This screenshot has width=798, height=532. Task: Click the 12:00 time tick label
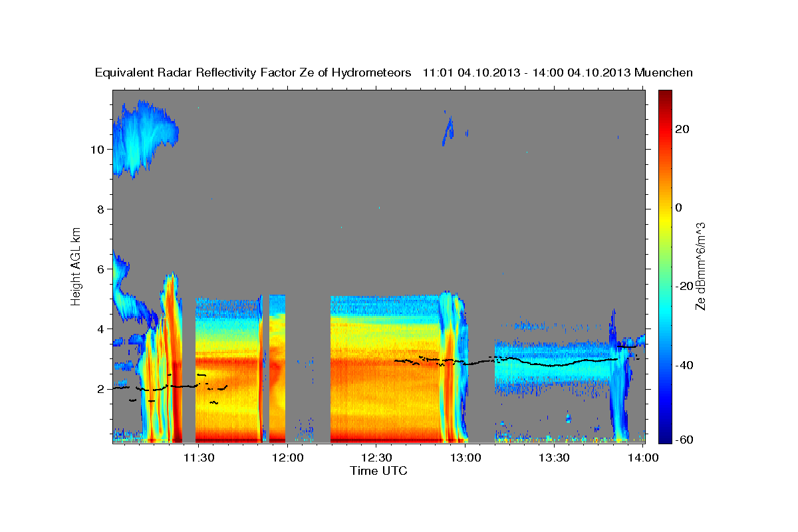(287, 458)
